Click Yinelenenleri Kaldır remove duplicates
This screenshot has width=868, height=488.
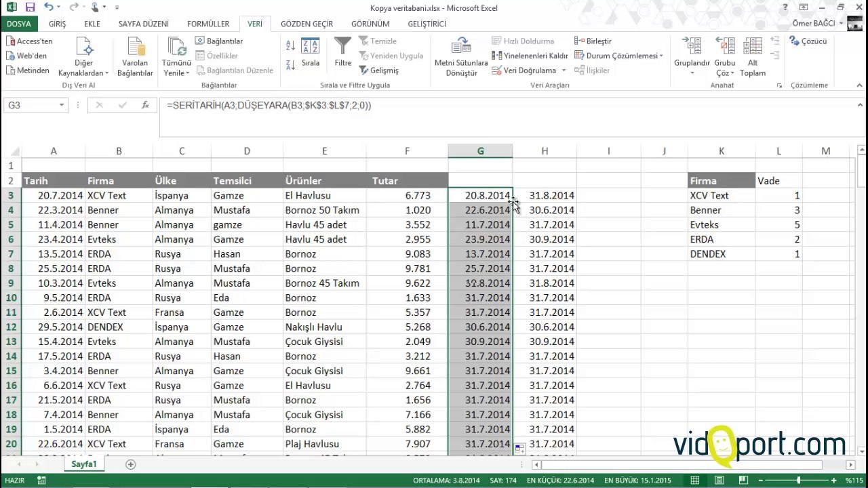[x=530, y=56]
